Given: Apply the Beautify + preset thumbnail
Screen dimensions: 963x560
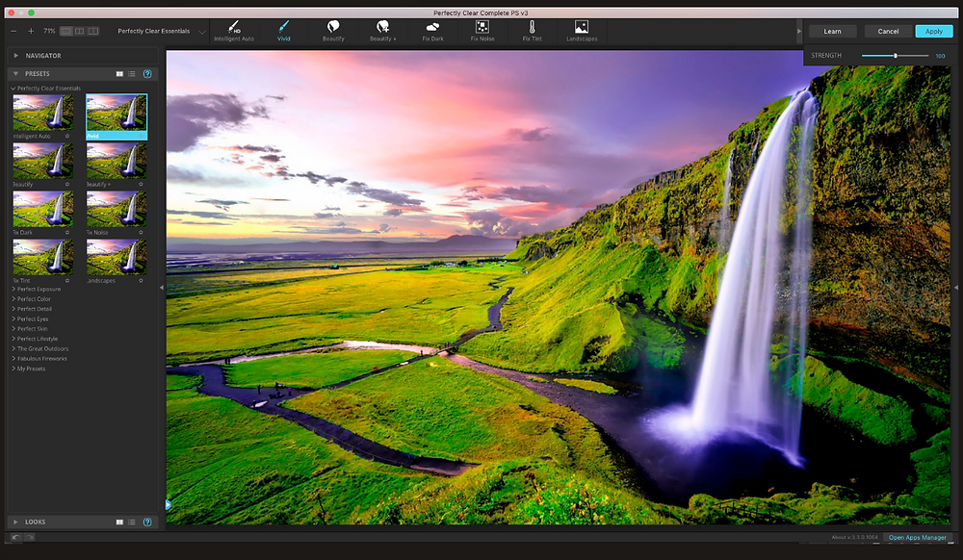Looking at the screenshot, I should coord(117,161).
